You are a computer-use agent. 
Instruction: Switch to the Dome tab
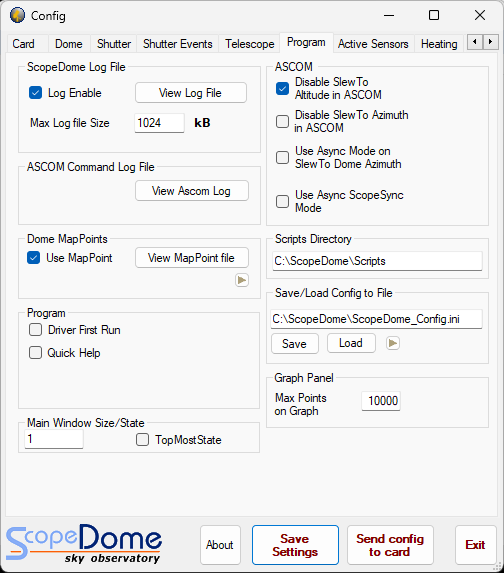tap(69, 44)
